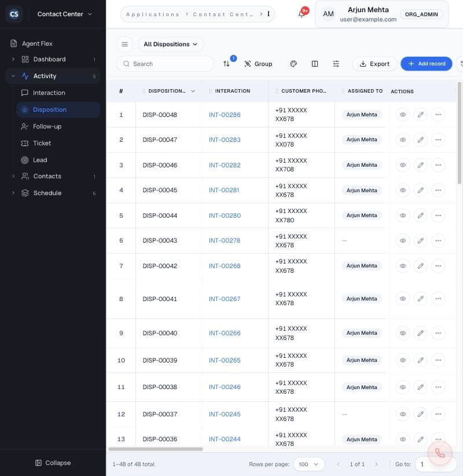The height and width of the screenshot is (476, 463).
Task: Click the horizontal scrollbar below the table
Action: 156,449
